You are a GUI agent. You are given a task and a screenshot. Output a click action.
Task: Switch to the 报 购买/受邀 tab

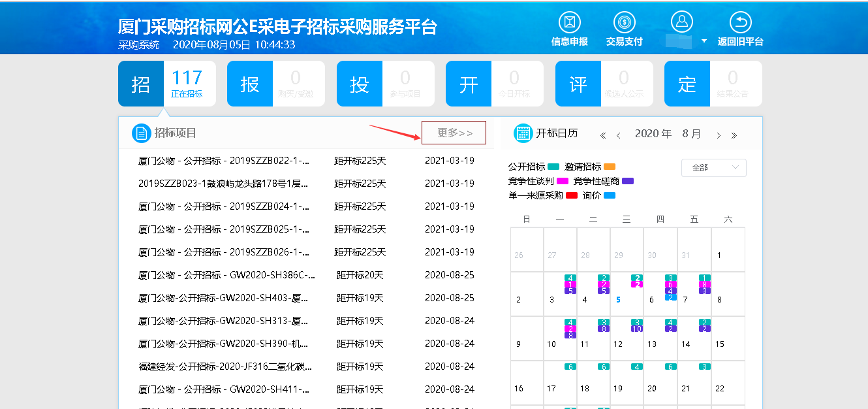276,84
